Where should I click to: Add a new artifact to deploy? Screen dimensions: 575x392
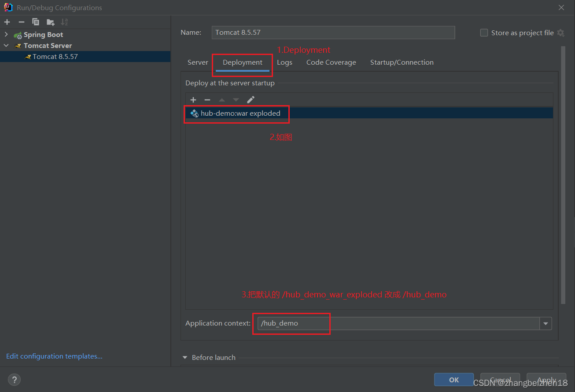click(x=193, y=99)
